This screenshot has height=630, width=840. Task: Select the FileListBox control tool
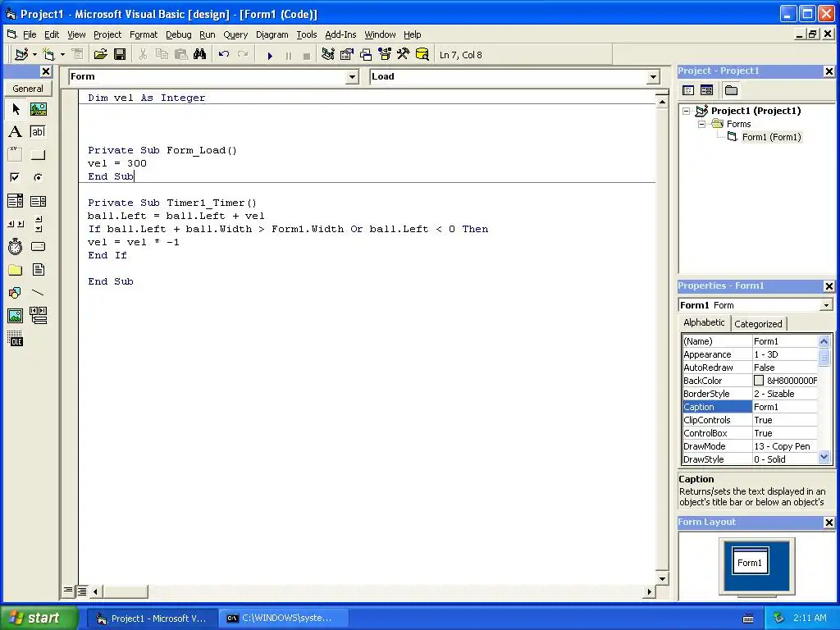(x=38, y=269)
